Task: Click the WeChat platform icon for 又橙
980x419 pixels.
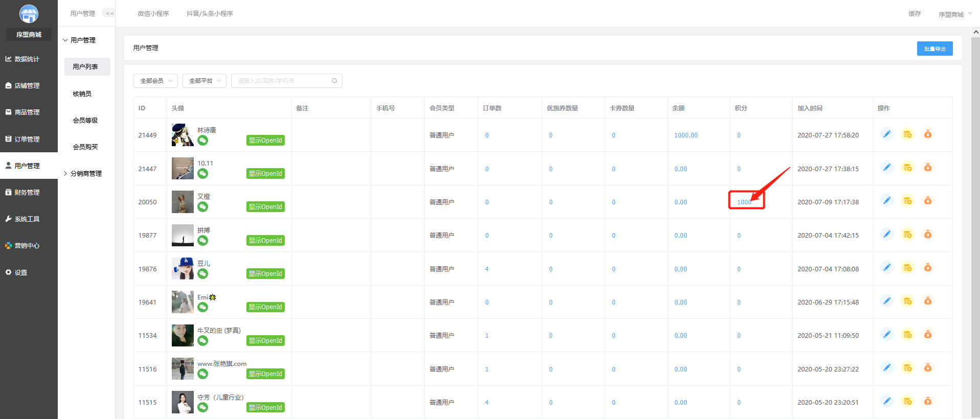Action: coord(203,206)
